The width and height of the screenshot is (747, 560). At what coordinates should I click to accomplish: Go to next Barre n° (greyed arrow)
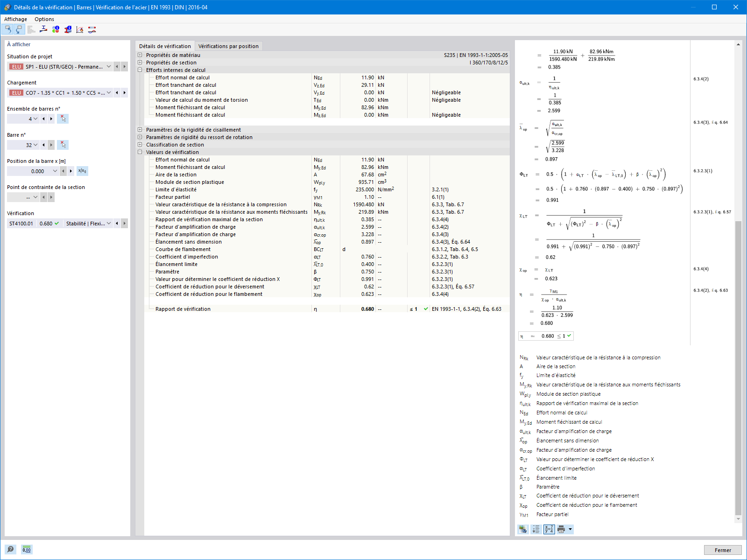pyautogui.click(x=51, y=145)
